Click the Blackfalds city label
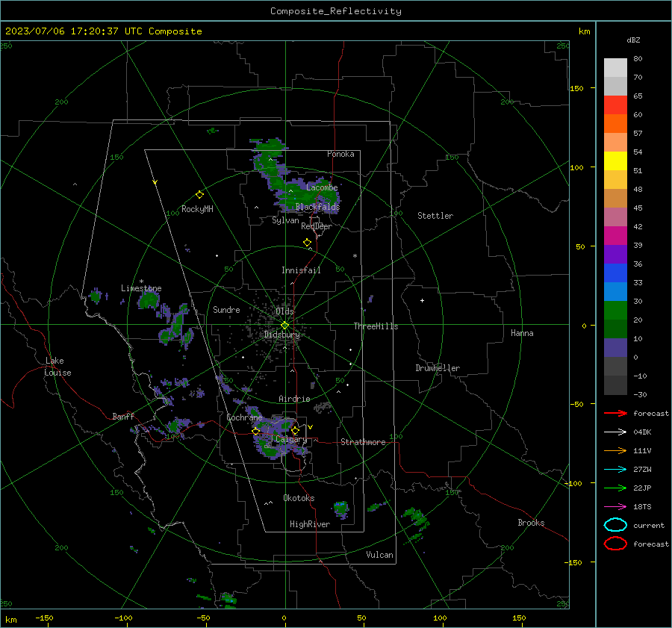This screenshot has width=672, height=628. coord(317,207)
